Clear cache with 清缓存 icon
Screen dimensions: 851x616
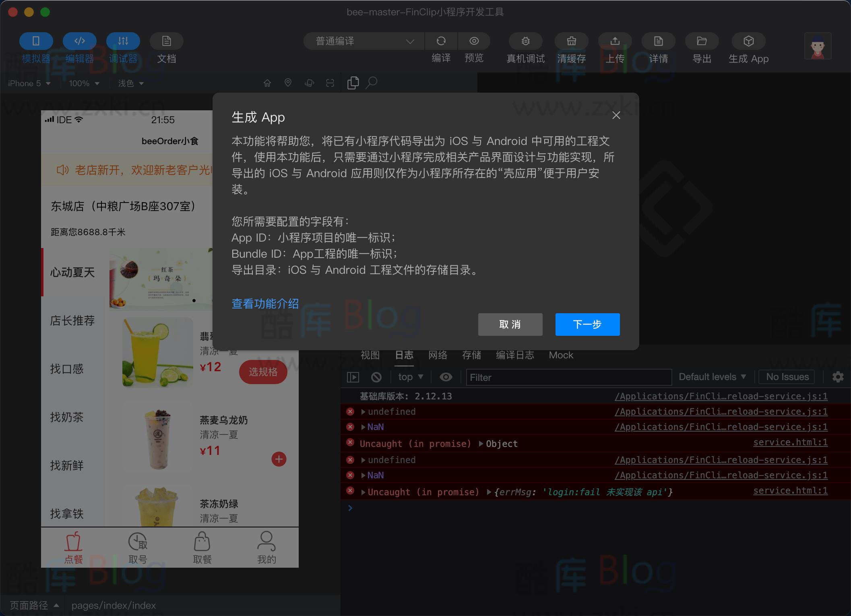coord(572,41)
